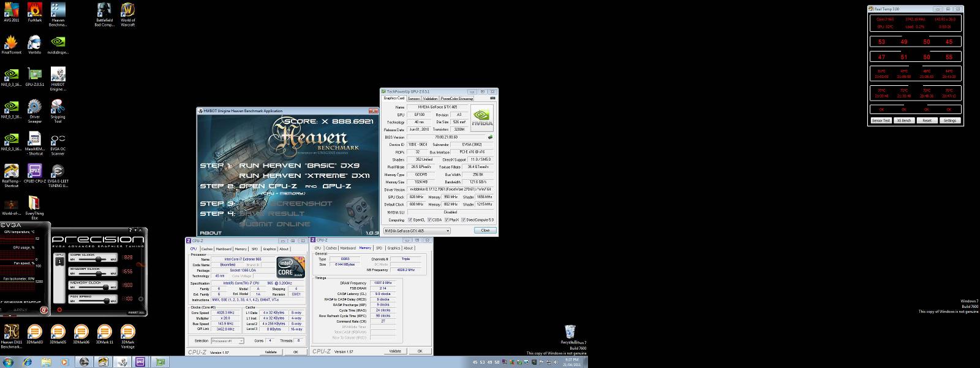This screenshot has height=368, width=980.
Task: Open the GeForce GTX 465 card dropdown
Action: pos(417,231)
